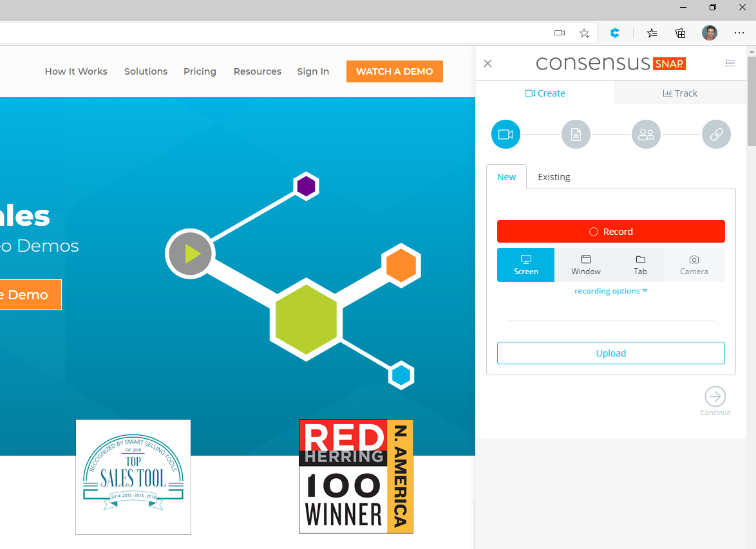Play the hero video with the play button
This screenshot has width=756, height=549.
pyautogui.click(x=191, y=254)
